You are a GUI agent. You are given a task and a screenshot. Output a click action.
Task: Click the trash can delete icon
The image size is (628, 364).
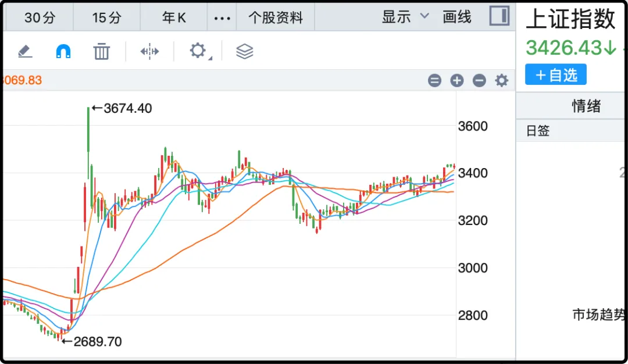102,52
